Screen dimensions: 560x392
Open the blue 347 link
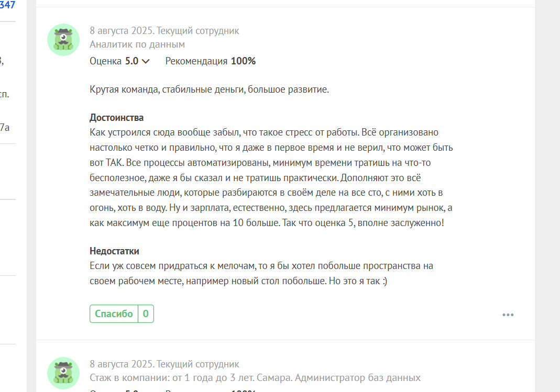7,5
